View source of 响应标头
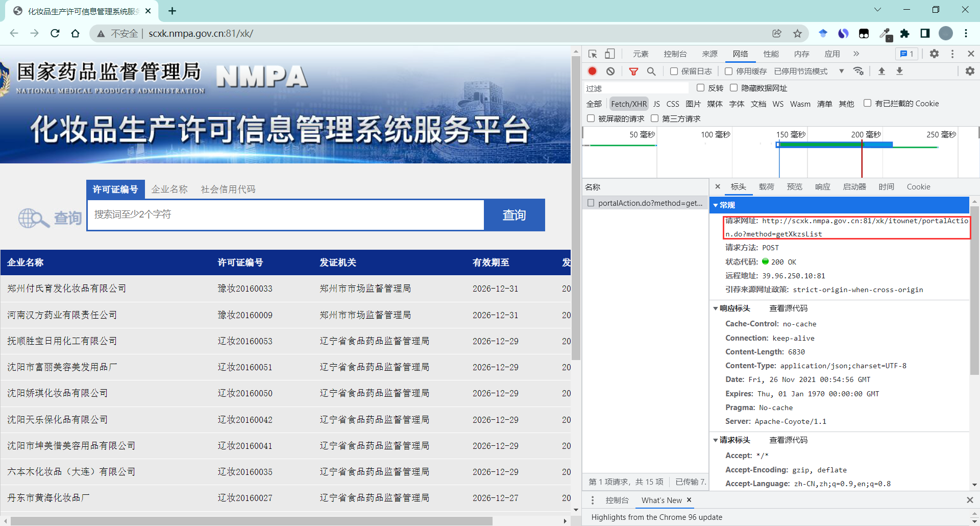The image size is (980, 526). pos(789,308)
